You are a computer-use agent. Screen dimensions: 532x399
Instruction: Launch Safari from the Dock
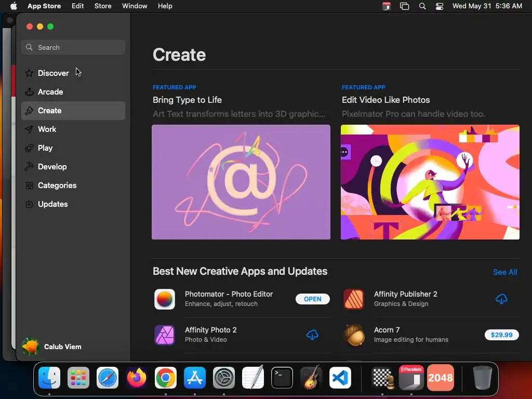[108, 378]
